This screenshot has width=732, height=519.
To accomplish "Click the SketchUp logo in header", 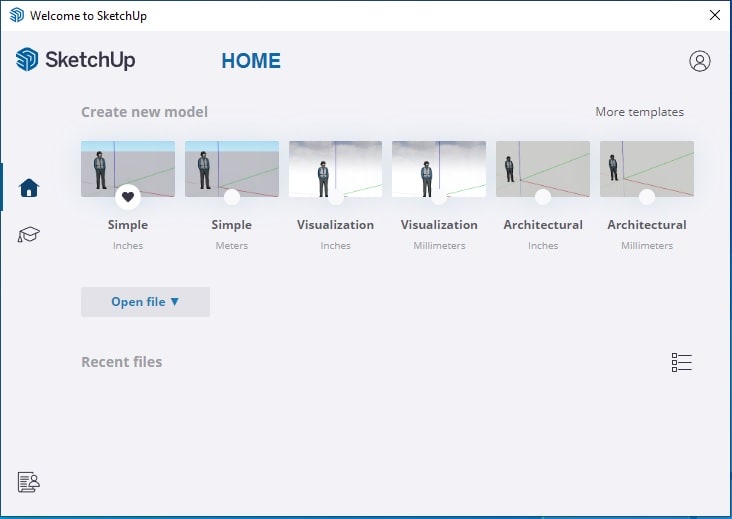I will tap(76, 60).
